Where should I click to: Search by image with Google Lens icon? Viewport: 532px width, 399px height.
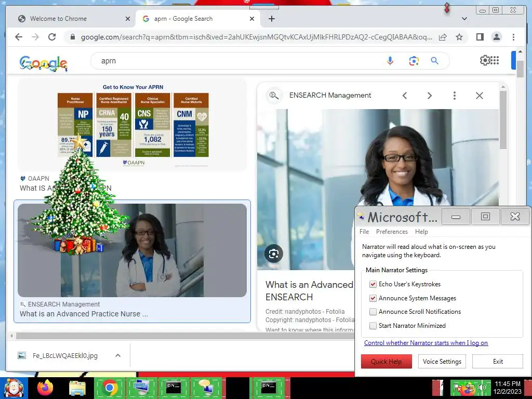coord(414,61)
